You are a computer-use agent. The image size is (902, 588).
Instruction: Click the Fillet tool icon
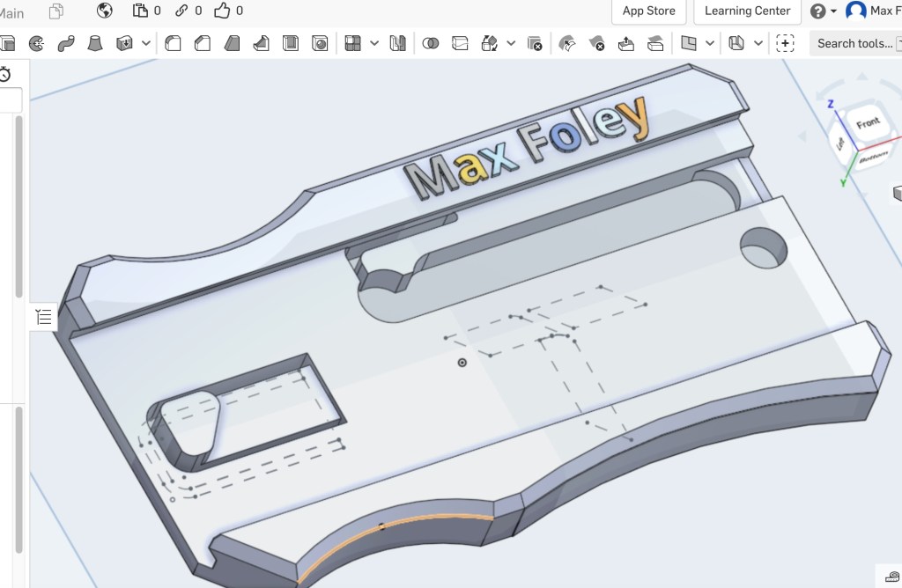point(174,43)
